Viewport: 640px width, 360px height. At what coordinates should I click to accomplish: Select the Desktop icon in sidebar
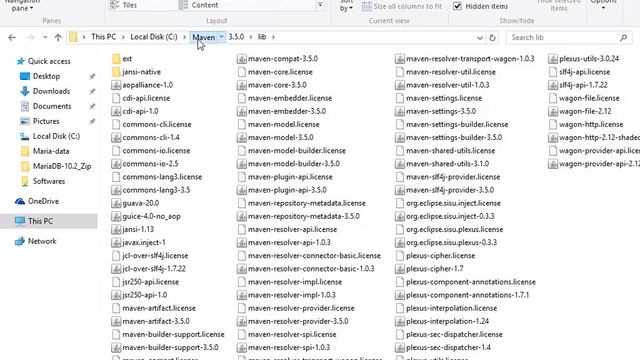click(25, 76)
